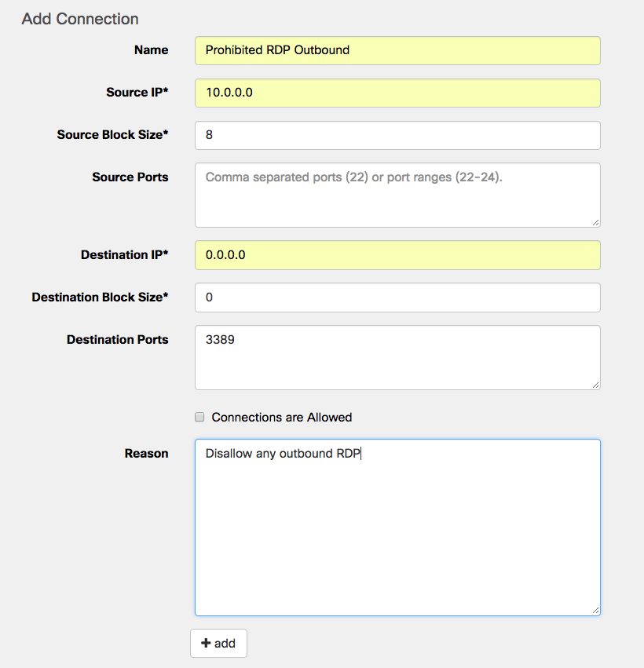The image size is (644, 668).
Task: Click the Destination Ports text area
Action: click(x=397, y=357)
